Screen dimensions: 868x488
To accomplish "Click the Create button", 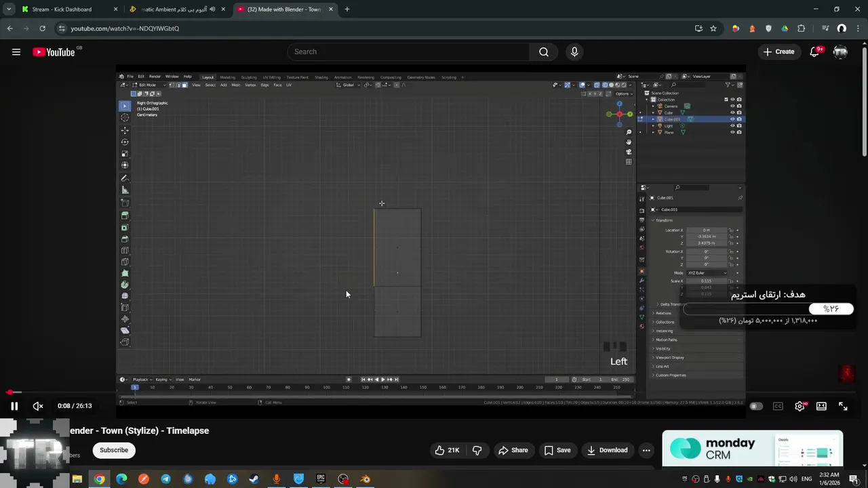I will 778,52.
